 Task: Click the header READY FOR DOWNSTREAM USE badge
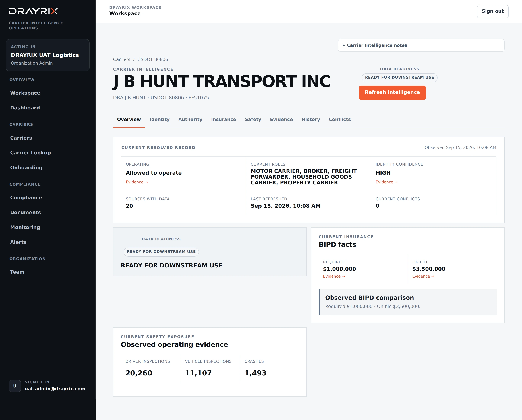[399, 78]
